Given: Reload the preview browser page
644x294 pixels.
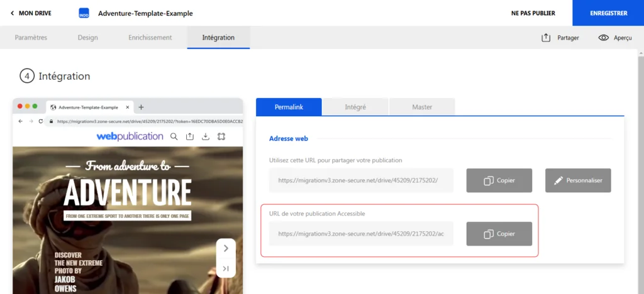Looking at the screenshot, I should tap(41, 121).
